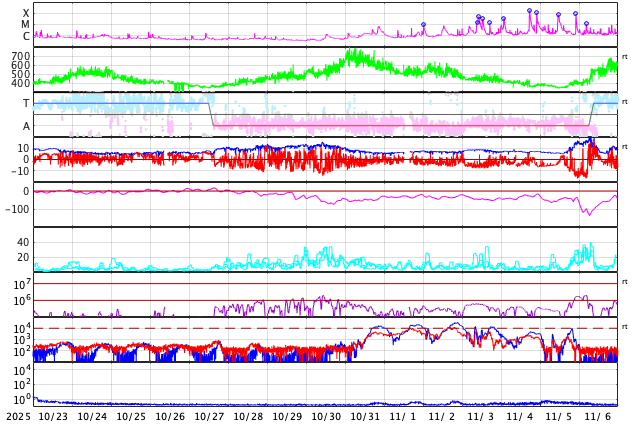Click the 40 label on cyan plot axis
The image size is (634, 424).
coord(22,242)
